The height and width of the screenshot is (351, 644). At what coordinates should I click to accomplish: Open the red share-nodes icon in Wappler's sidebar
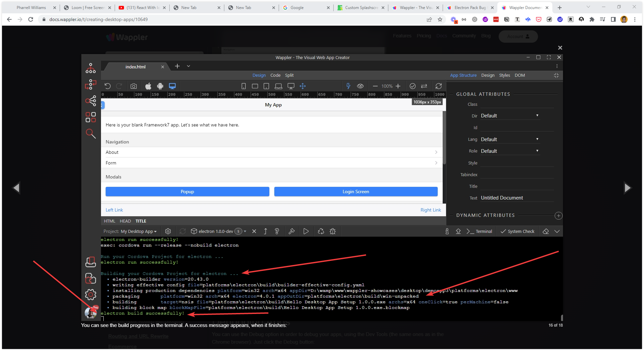point(90,101)
